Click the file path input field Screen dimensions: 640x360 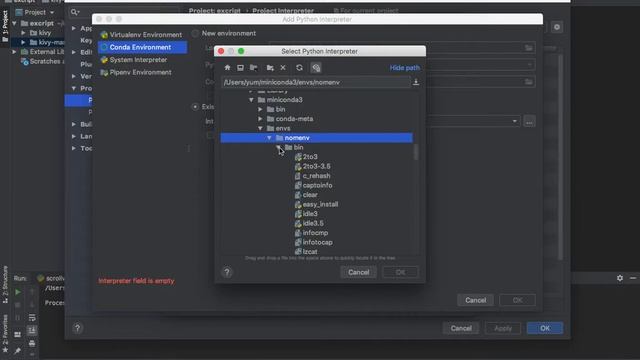316,82
